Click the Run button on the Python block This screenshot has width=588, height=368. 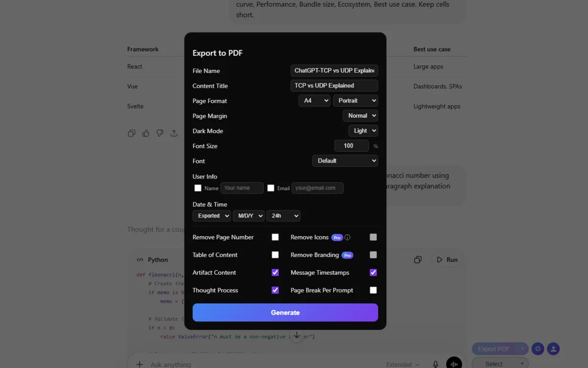click(447, 260)
